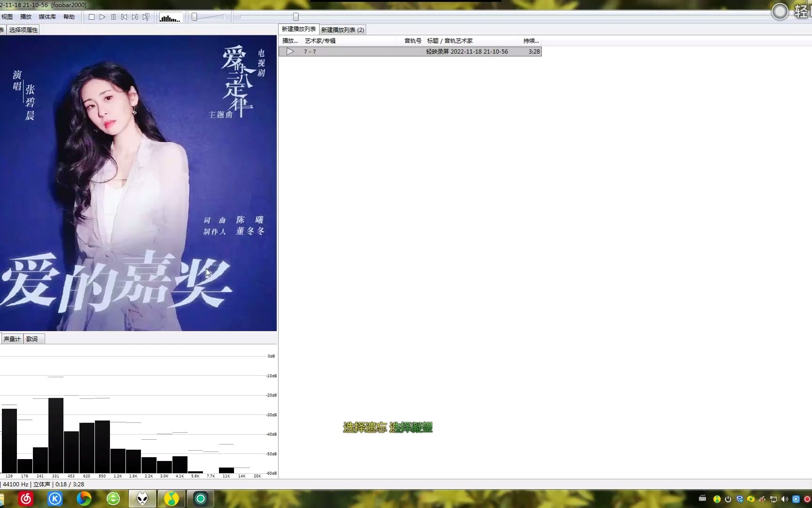Click the keyboard icon in the system tray
Image resolution: width=812 pixels, height=508 pixels.
[x=703, y=499]
